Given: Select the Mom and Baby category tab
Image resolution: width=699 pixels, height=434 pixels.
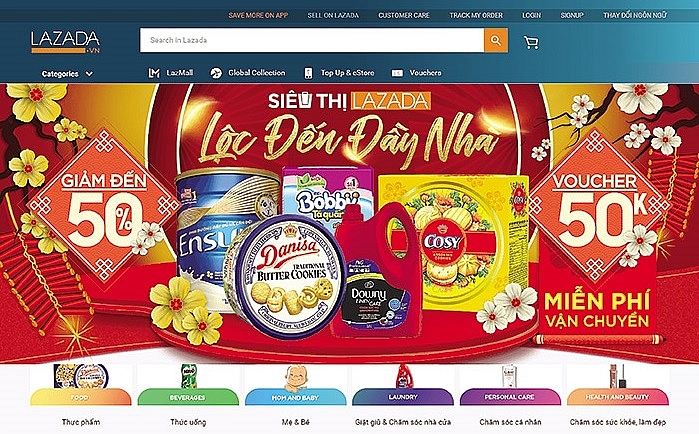Looking at the screenshot, I should (295, 397).
